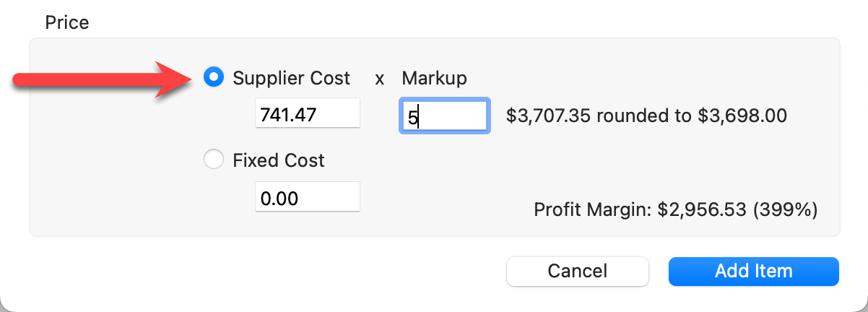This screenshot has height=312, width=868.
Task: Select the Supplier Cost radio button
Action: tap(214, 78)
